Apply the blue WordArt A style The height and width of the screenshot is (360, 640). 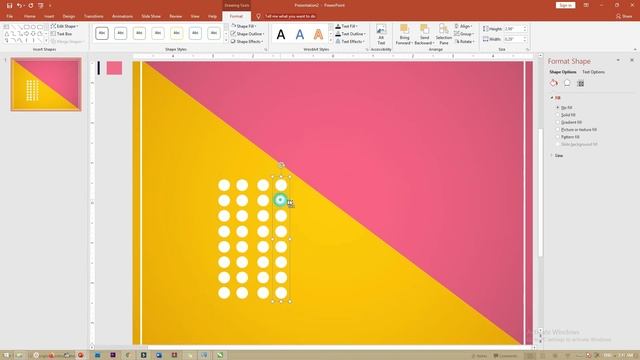300,35
